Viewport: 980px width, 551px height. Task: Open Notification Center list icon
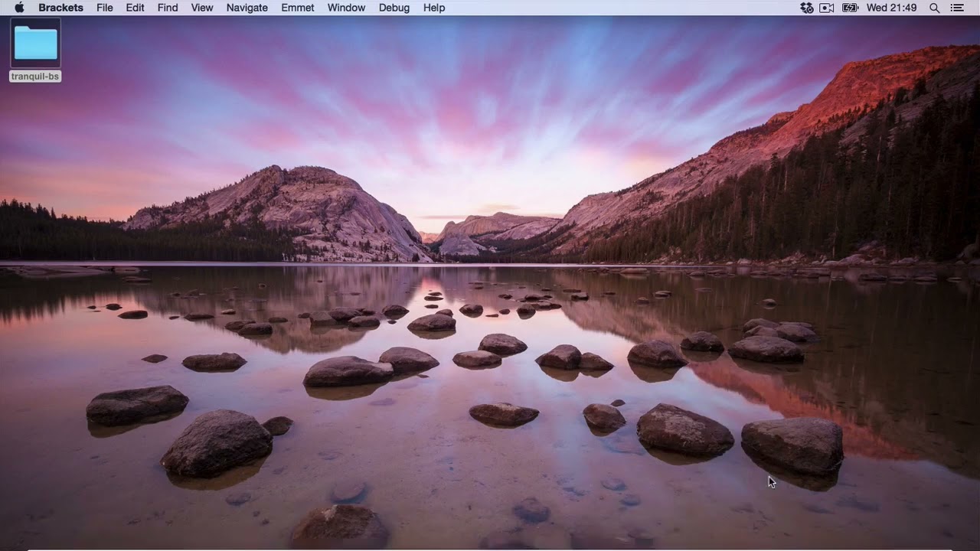[957, 8]
